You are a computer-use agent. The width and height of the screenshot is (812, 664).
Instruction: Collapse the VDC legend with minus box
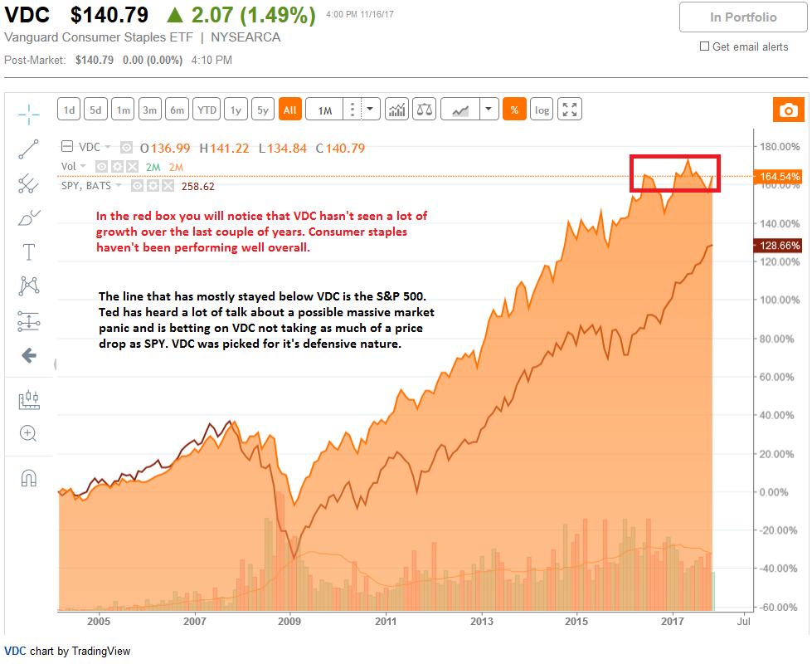point(67,148)
